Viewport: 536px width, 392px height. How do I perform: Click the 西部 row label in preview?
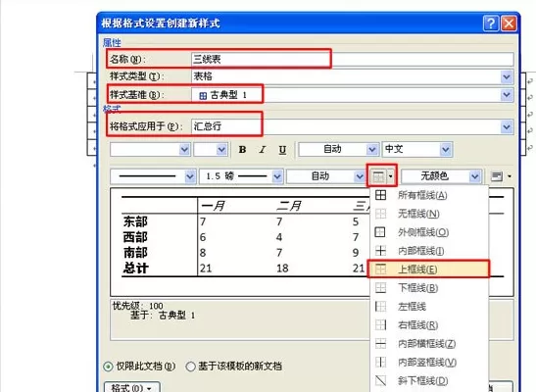click(x=135, y=237)
